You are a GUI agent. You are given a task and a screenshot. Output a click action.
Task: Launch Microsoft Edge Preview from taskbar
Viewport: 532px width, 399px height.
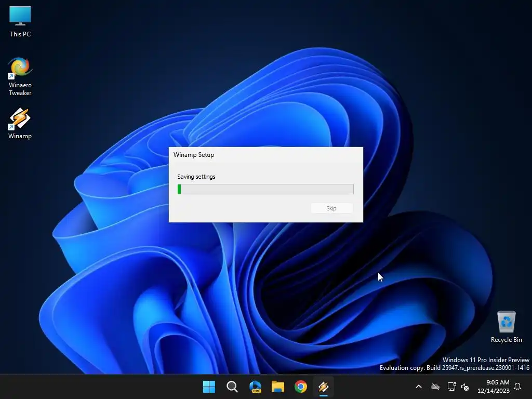click(255, 387)
